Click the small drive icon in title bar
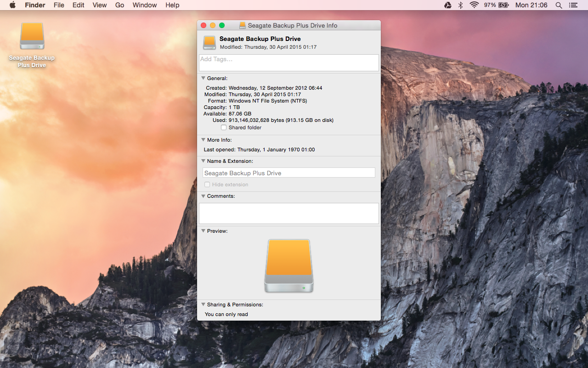Viewport: 588px width, 368px height. click(x=243, y=25)
